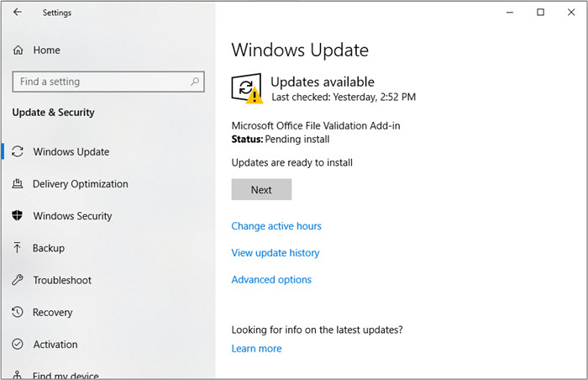Click the Updates available heading
The width and height of the screenshot is (588, 380).
[323, 82]
